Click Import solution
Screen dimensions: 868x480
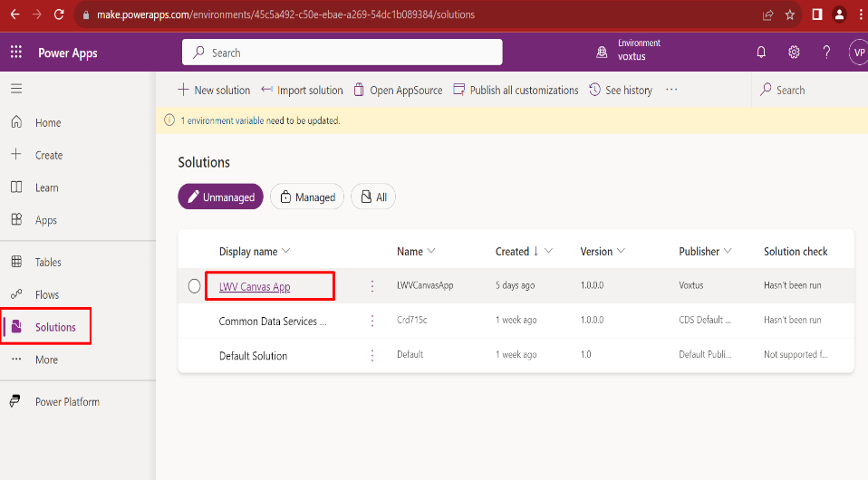coord(302,90)
